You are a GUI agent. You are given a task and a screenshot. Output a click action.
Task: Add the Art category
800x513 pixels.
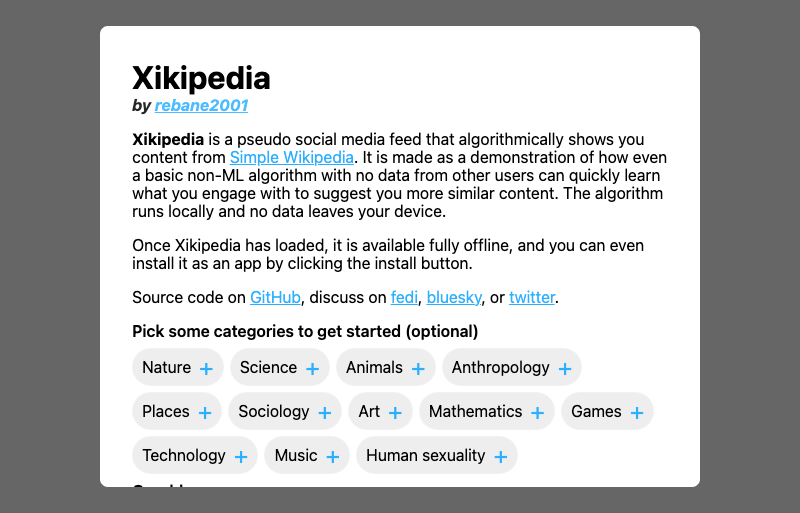click(x=380, y=412)
